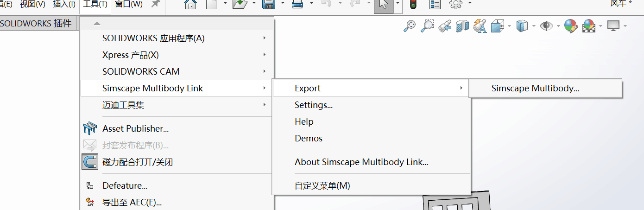Click the Asset Publisher icon

90,128
